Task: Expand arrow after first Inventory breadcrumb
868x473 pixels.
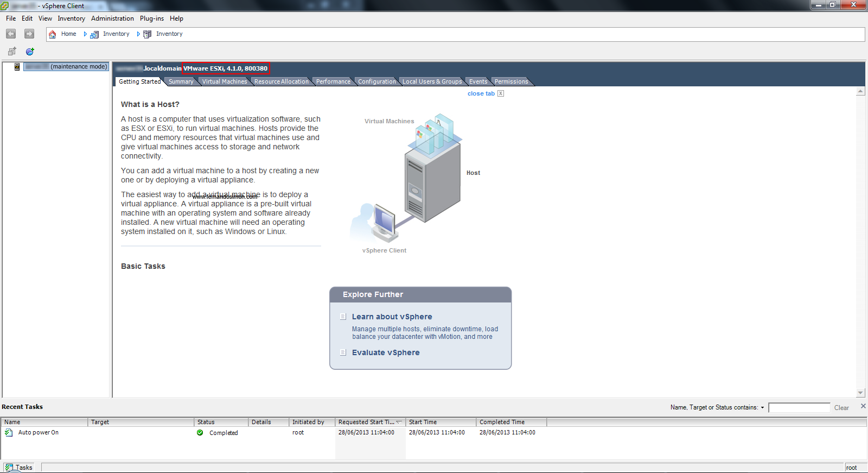Action: pos(138,34)
